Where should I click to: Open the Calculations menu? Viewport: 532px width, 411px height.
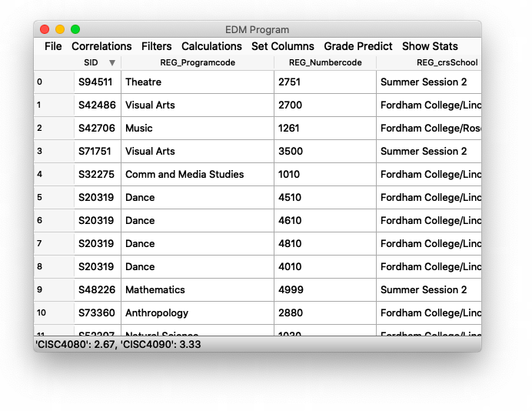coord(211,46)
